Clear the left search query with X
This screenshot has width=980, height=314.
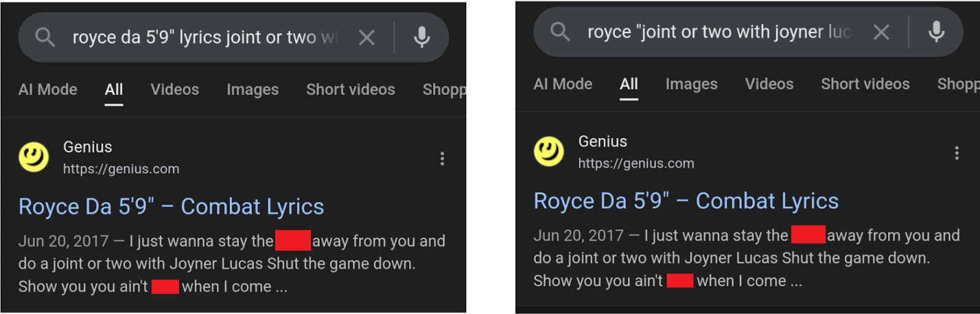[367, 37]
